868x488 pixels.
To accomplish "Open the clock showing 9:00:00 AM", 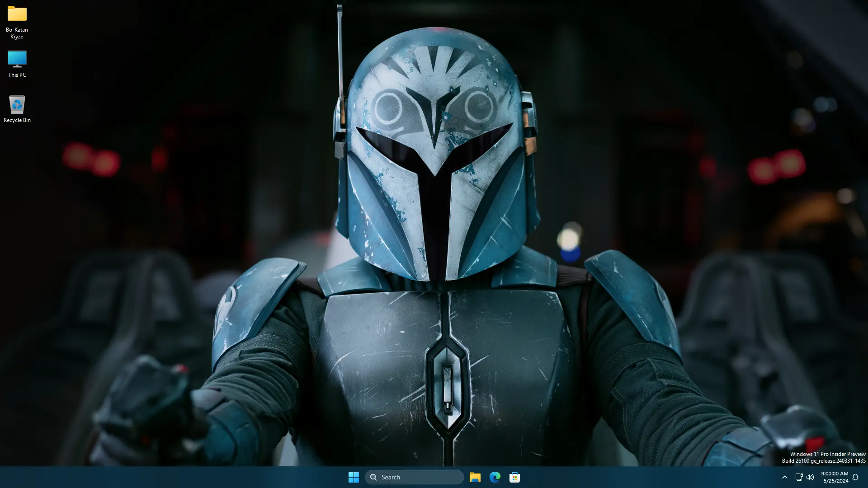I will coord(835,474).
